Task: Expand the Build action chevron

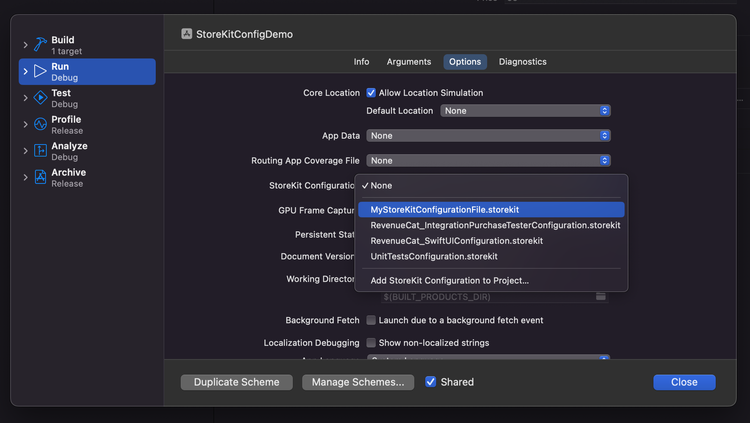Action: tap(25, 45)
